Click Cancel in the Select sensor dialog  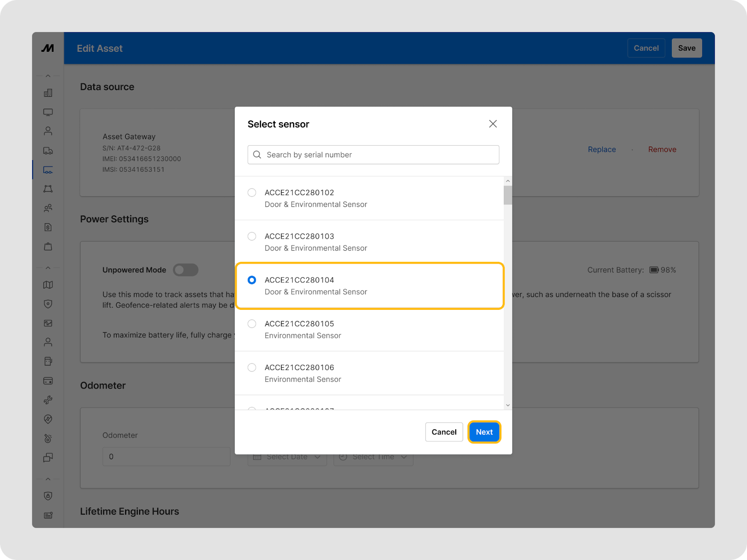(444, 432)
